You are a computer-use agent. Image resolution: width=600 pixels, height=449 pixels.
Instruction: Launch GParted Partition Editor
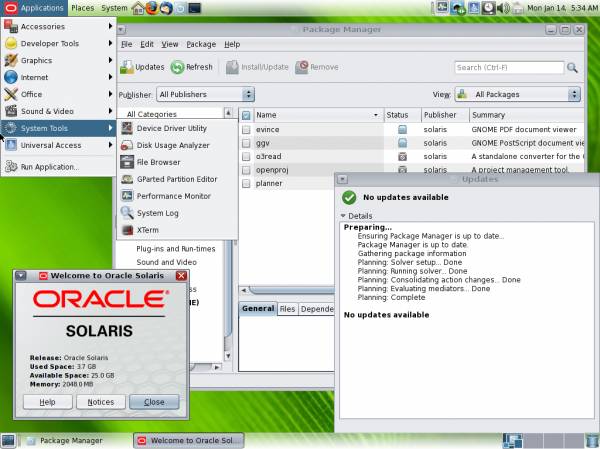click(x=176, y=179)
